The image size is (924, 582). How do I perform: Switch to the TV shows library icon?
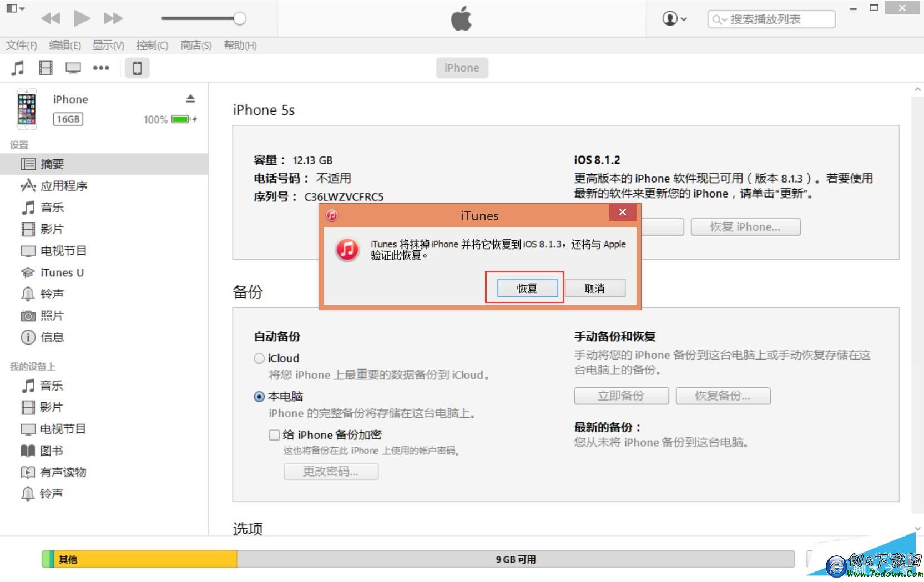(x=73, y=68)
